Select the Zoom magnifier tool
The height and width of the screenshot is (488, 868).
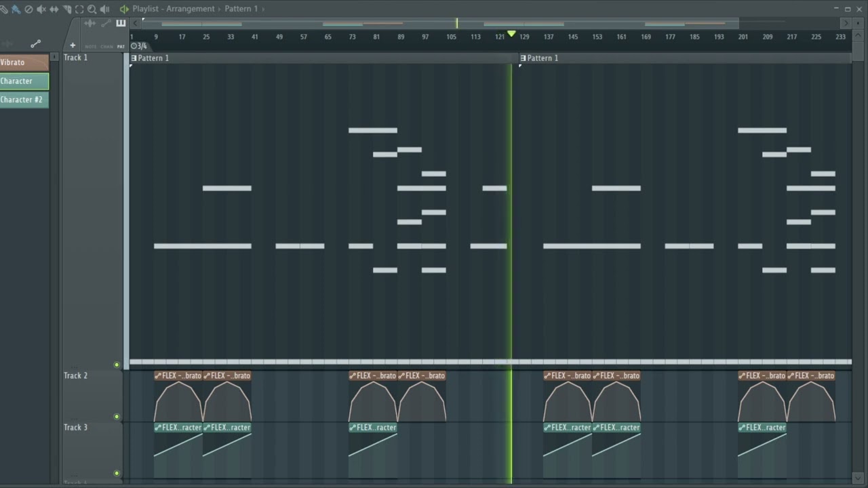[92, 9]
